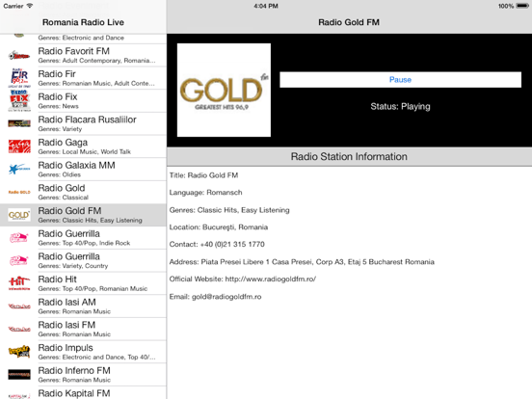Screen dimensions: 532x399
Task: Click the battery indicator icon
Action: tap(522, 6)
